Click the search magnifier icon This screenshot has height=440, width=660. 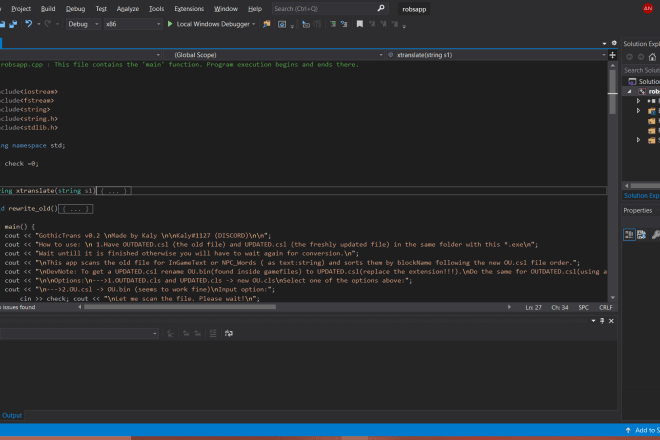pos(381,8)
